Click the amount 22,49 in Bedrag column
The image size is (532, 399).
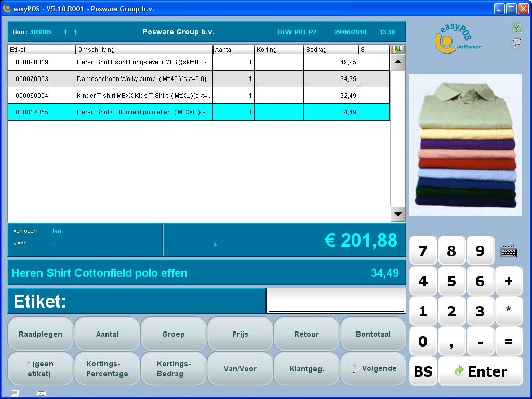pos(349,96)
